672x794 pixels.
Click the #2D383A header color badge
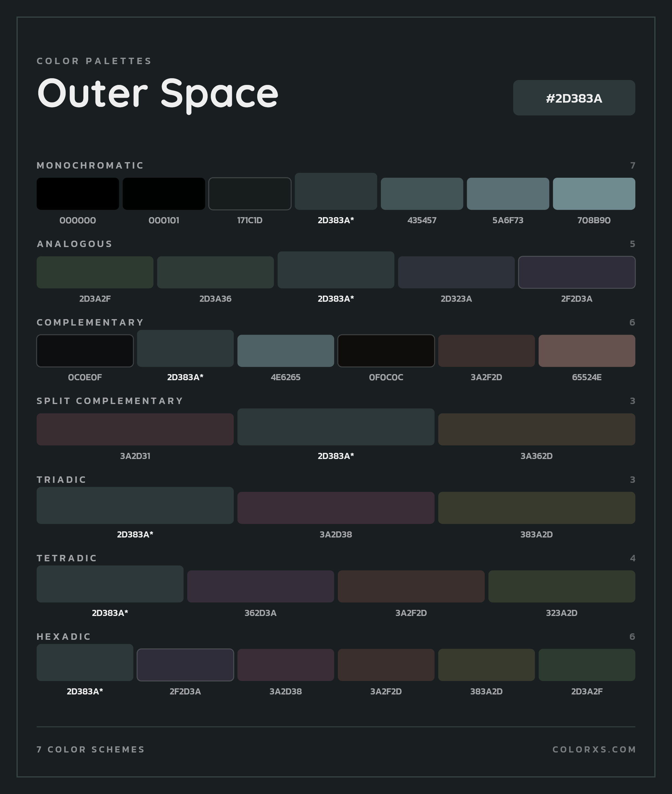coord(574,97)
